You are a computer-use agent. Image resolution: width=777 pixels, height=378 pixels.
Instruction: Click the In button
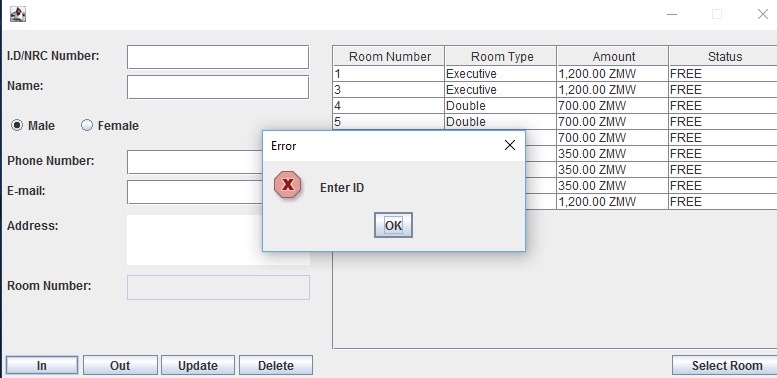(x=42, y=366)
